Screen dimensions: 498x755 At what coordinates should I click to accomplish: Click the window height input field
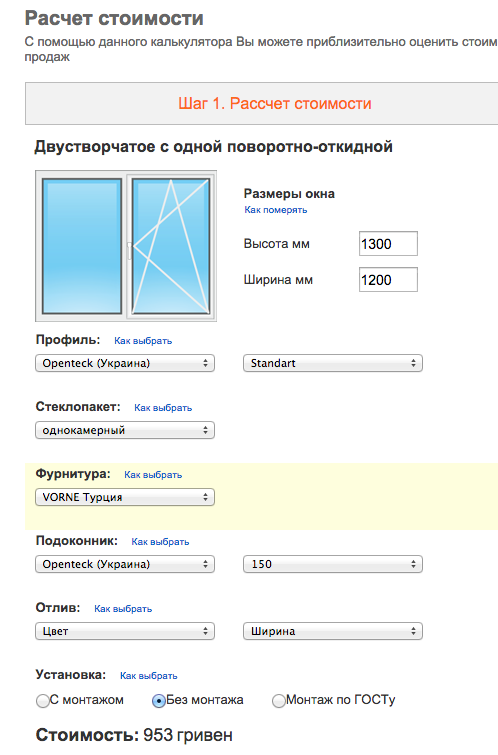388,244
